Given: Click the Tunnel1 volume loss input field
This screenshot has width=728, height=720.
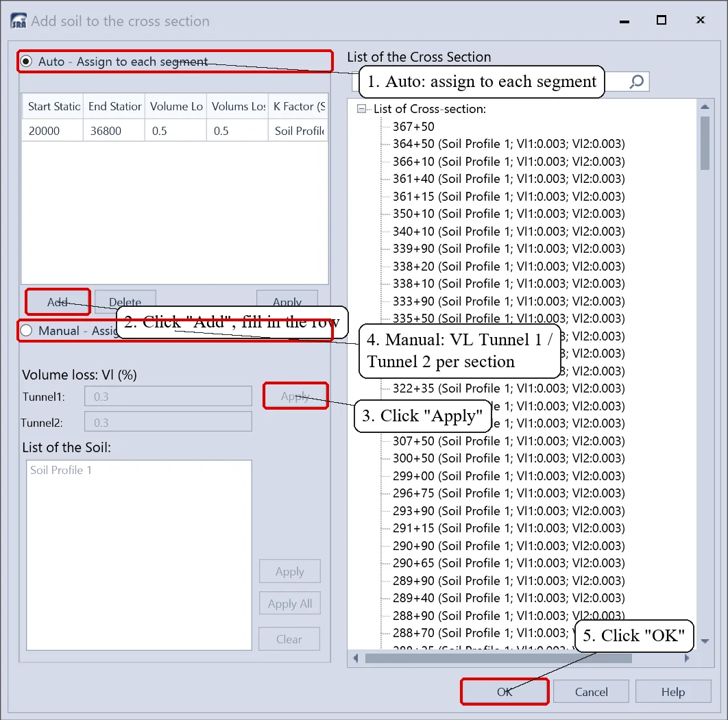Looking at the screenshot, I should pyautogui.click(x=168, y=396).
